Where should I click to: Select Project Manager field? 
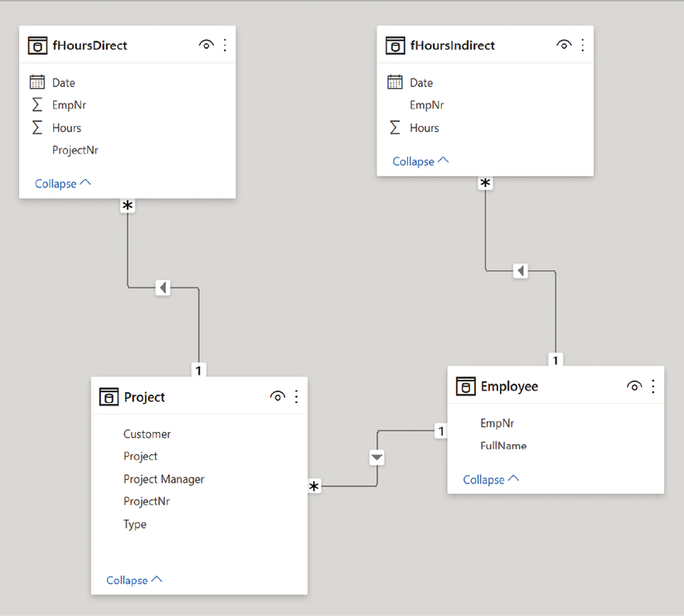[x=164, y=479]
